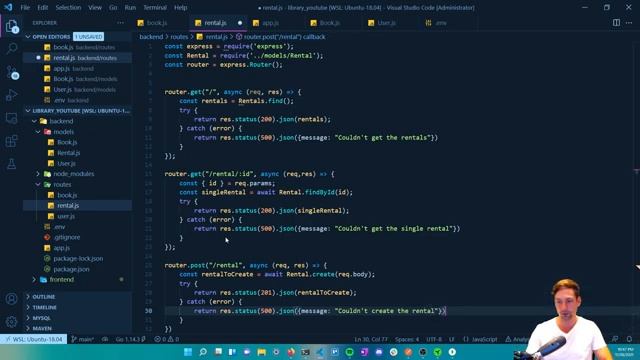Open the File menu
This screenshot has width=640, height=360.
coord(25,7)
